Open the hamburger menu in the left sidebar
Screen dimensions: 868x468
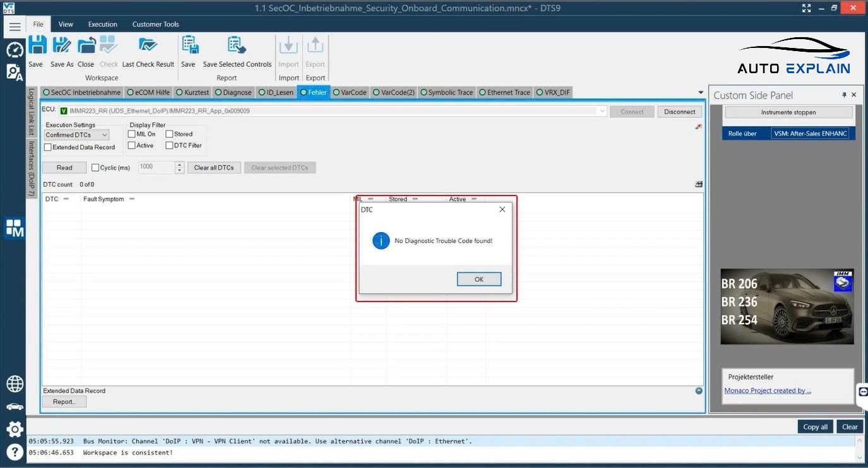tap(15, 26)
